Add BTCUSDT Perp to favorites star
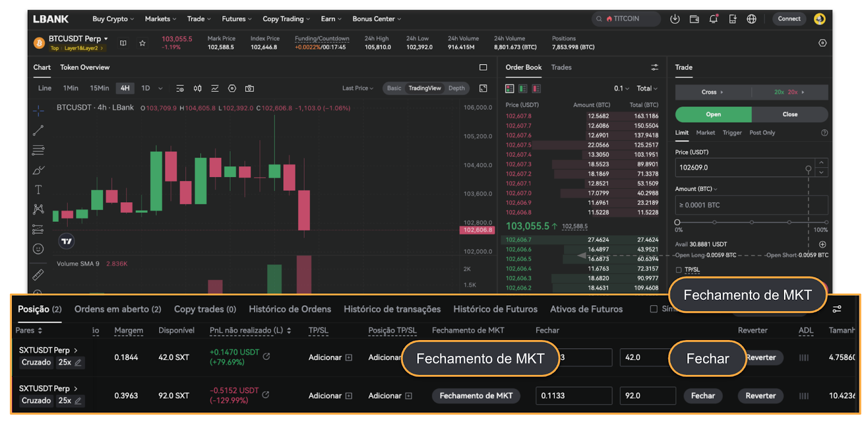The width and height of the screenshot is (868, 422). click(x=142, y=43)
